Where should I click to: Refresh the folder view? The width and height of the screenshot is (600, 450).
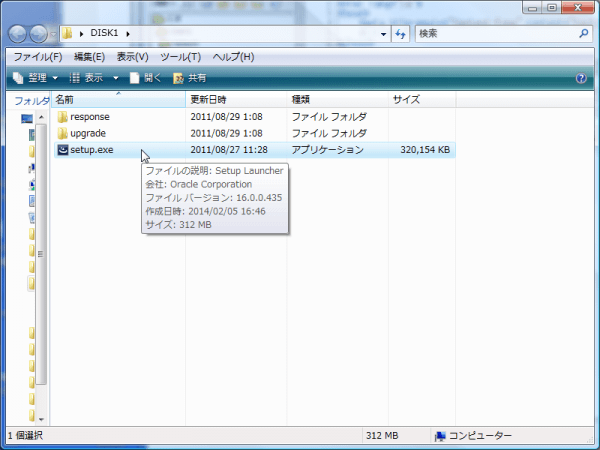[400, 34]
